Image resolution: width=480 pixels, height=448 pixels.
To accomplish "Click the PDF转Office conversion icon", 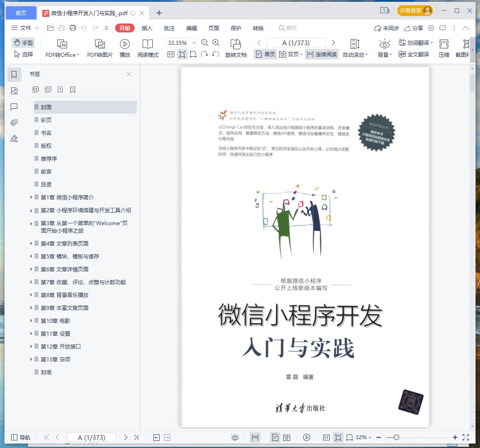I will (x=62, y=44).
